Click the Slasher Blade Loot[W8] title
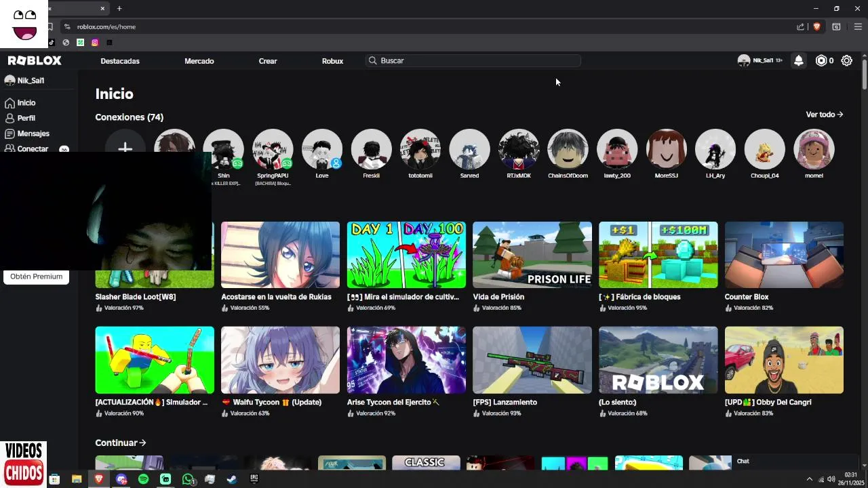Viewport: 868px width, 488px height. pyautogui.click(x=136, y=297)
